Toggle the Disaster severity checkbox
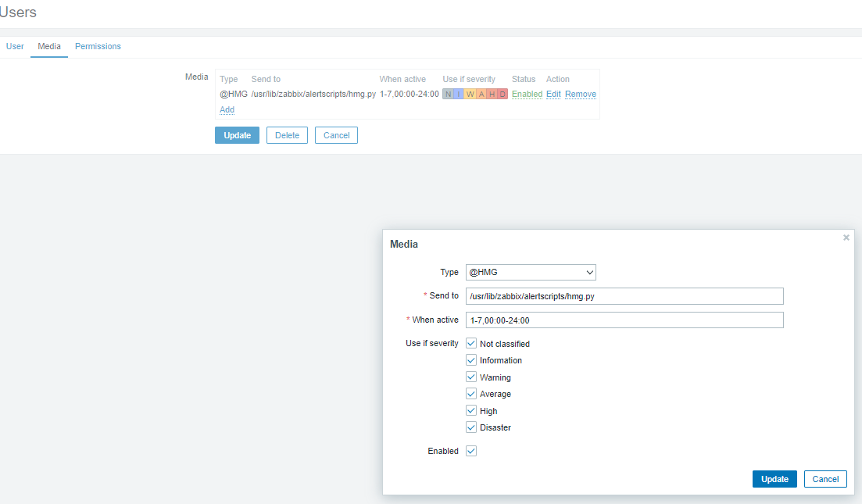This screenshot has height=504, width=862. pyautogui.click(x=471, y=427)
